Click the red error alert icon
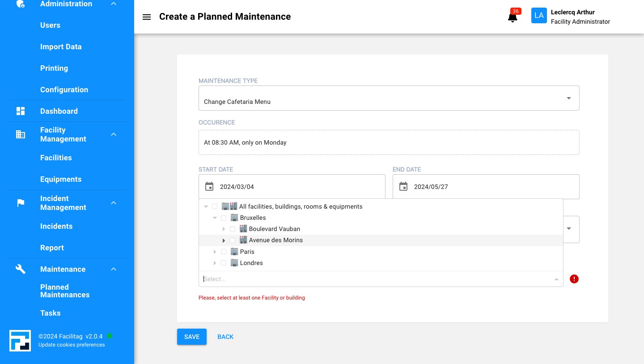The width and height of the screenshot is (644, 364). click(574, 279)
